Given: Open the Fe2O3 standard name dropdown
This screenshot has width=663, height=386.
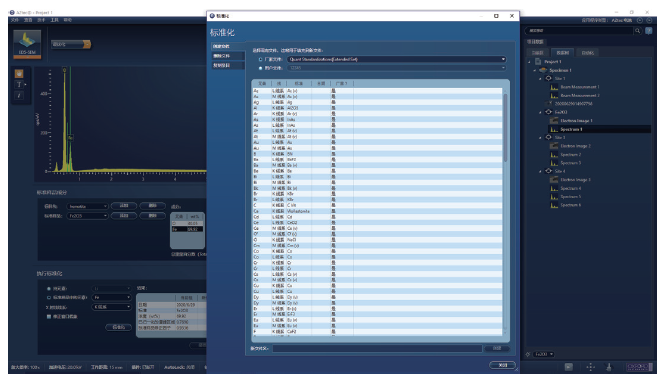Looking at the screenshot, I should tap(88, 216).
